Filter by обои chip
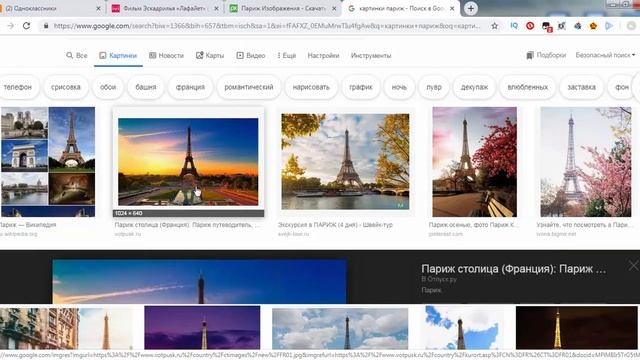Screen dimensions: 640x360 point(108,87)
